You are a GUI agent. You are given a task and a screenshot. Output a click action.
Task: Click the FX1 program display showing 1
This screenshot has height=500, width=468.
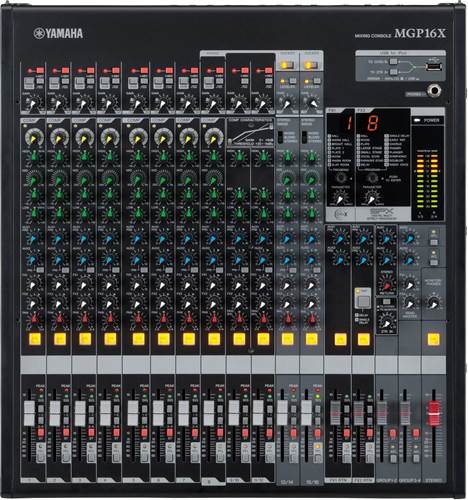click(349, 123)
